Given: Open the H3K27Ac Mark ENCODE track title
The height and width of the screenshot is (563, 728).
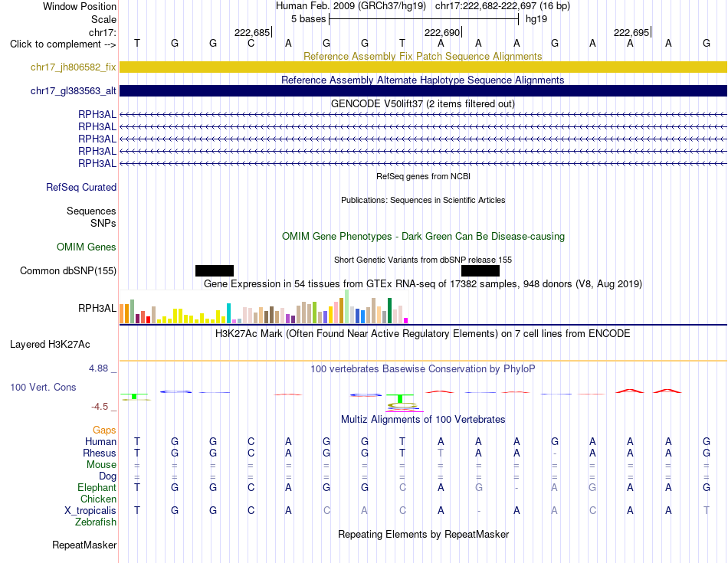Looking at the screenshot, I should pos(423,334).
